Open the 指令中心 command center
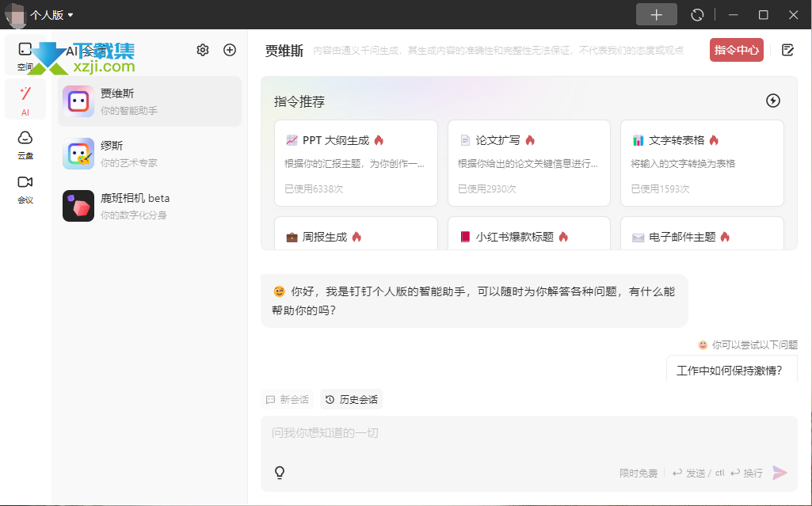 tap(737, 50)
